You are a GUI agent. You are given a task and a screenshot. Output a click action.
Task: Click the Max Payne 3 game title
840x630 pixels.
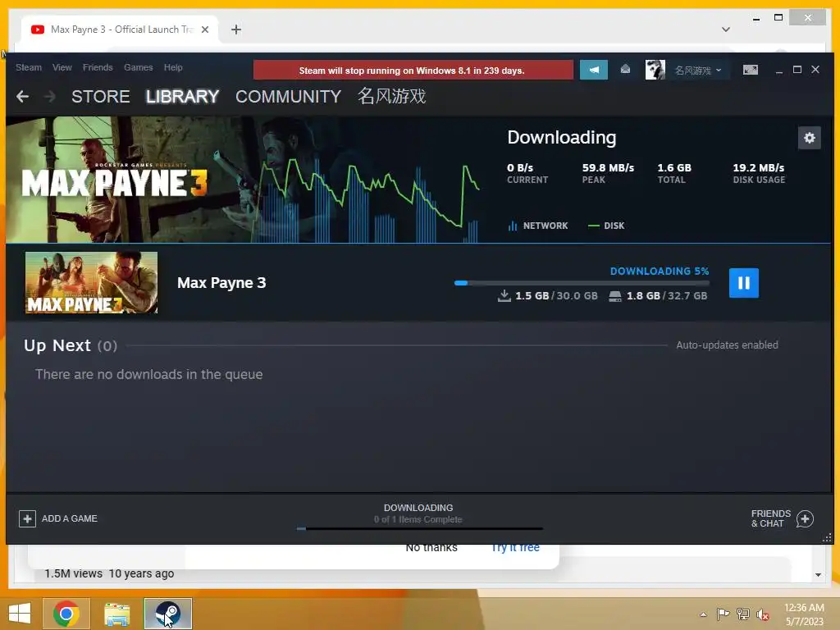tap(221, 283)
